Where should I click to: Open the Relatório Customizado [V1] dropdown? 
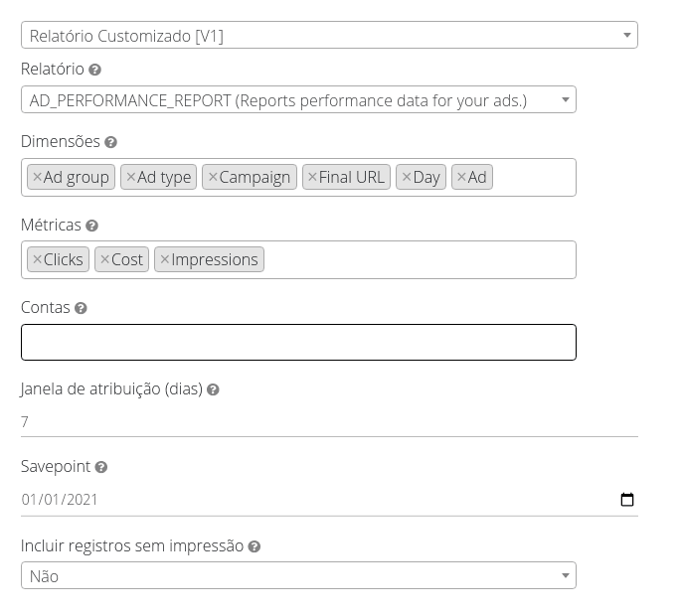coord(328,36)
